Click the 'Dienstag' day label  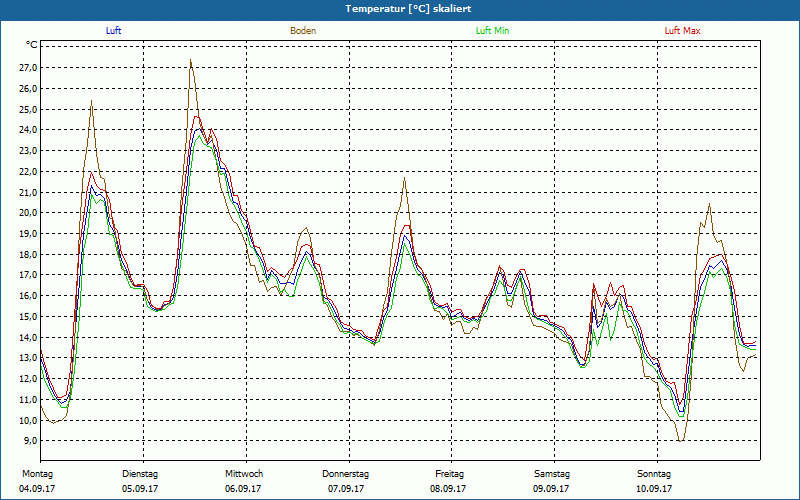(140, 474)
